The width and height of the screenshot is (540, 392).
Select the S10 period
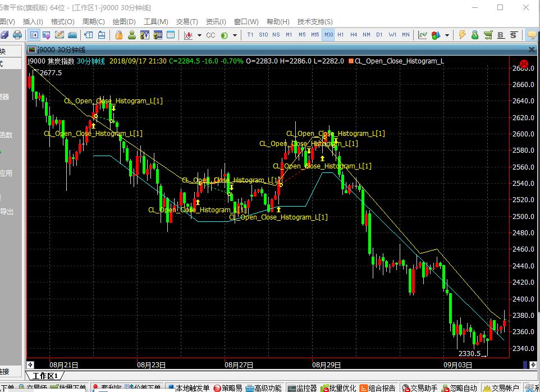(263, 35)
